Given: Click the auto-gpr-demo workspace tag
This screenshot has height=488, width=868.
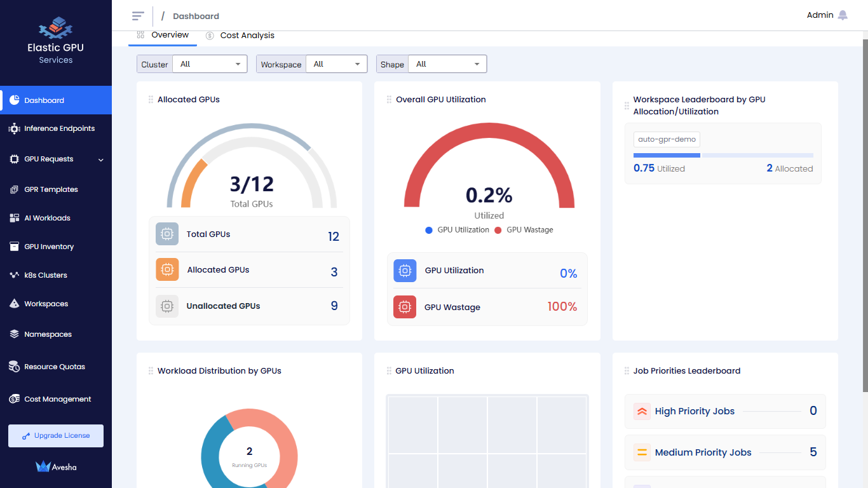Looking at the screenshot, I should (667, 139).
